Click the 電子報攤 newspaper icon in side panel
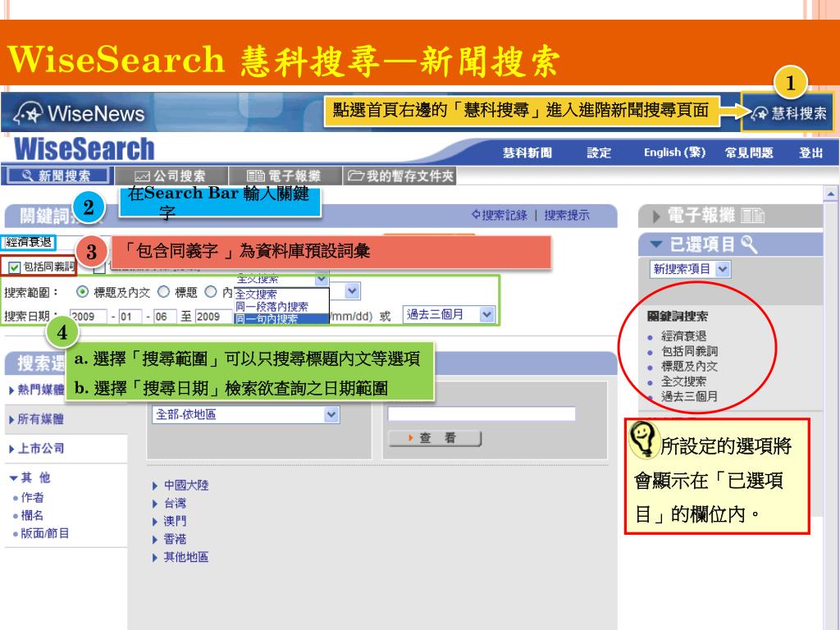 pyautogui.click(x=753, y=216)
